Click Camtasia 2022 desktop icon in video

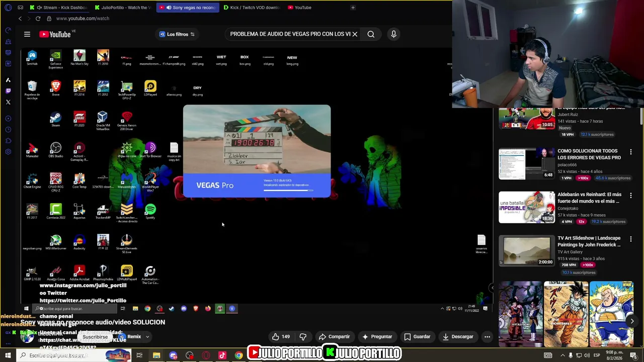point(55,211)
